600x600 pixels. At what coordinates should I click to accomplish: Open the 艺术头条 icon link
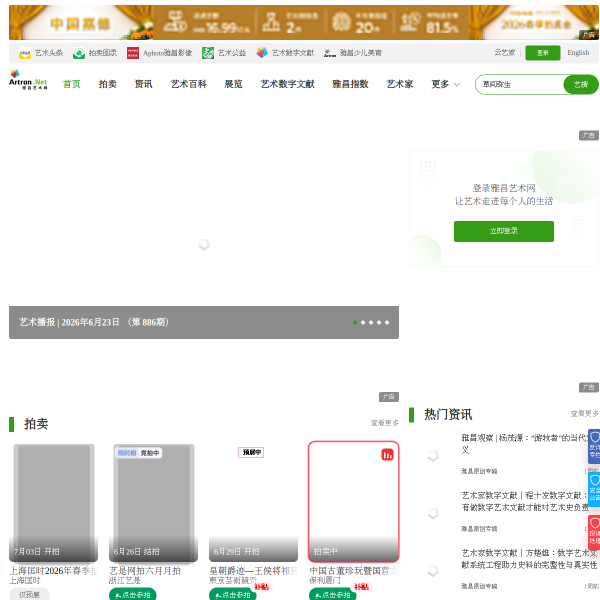25,53
